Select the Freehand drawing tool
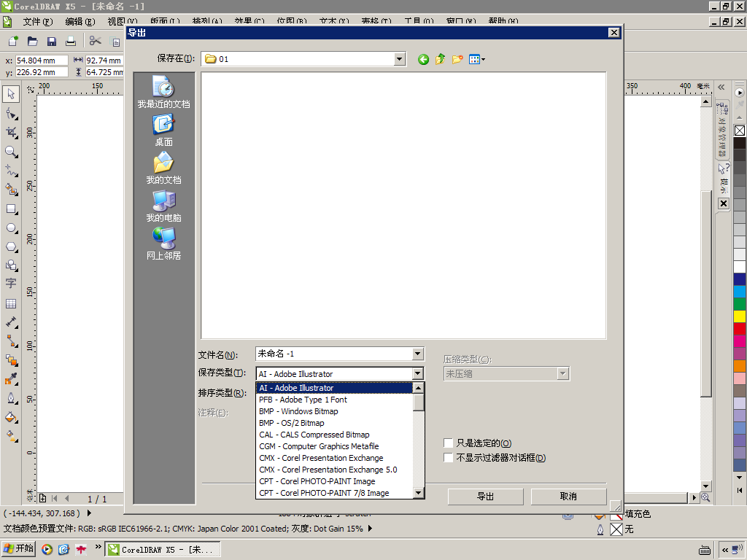The height and width of the screenshot is (560, 747). pos(11,171)
